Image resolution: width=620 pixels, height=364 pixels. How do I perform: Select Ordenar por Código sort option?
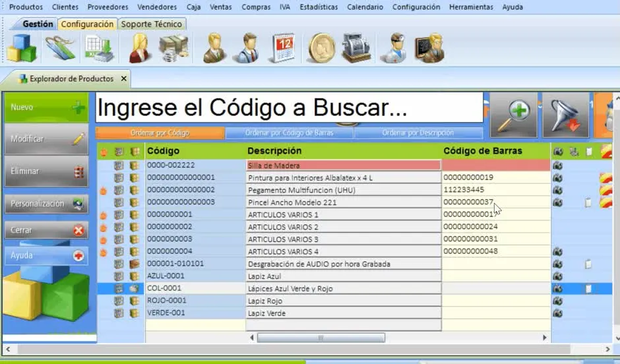[160, 133]
